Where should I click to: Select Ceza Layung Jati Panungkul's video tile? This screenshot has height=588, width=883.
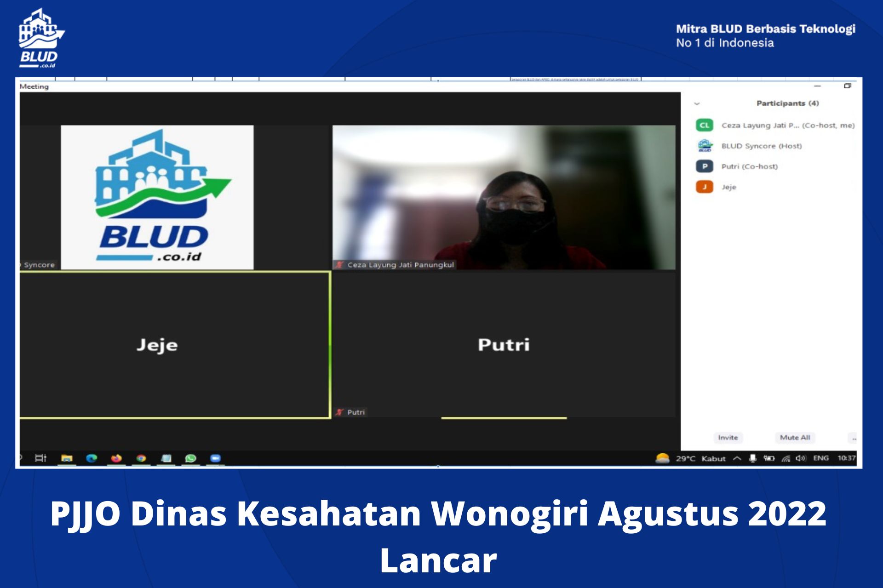point(504,197)
